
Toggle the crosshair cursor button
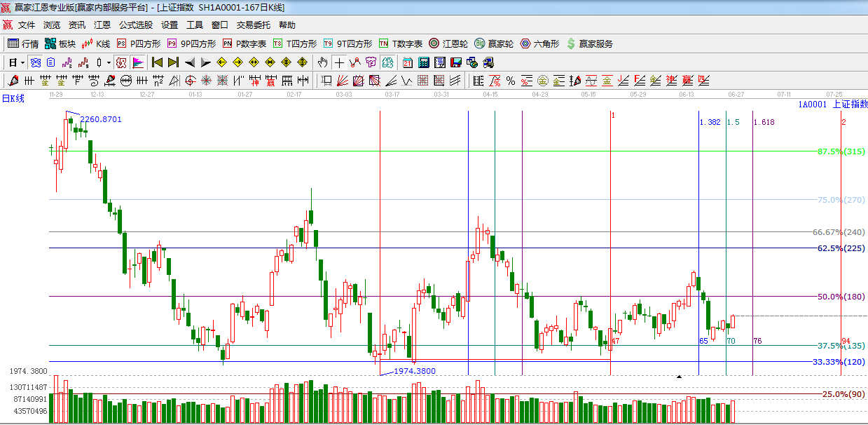pyautogui.click(x=339, y=62)
